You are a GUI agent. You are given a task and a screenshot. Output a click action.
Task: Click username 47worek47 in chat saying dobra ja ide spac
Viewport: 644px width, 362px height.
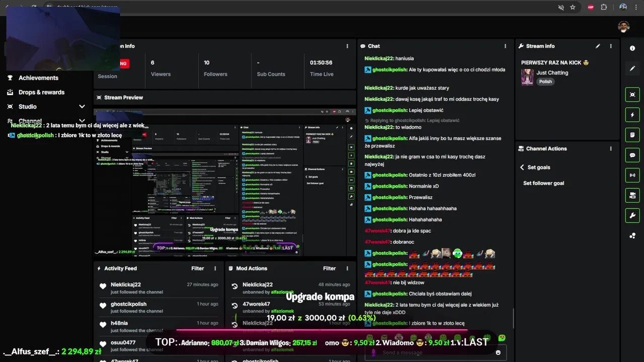coord(377,231)
